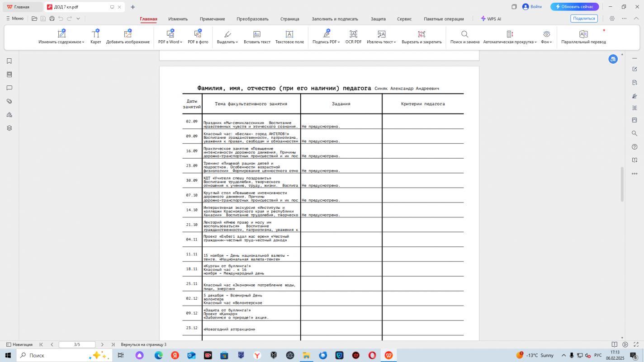The width and height of the screenshot is (644, 362).
Task: Switch to the Edit (Изменить) ribbon tab
Action: point(178,19)
